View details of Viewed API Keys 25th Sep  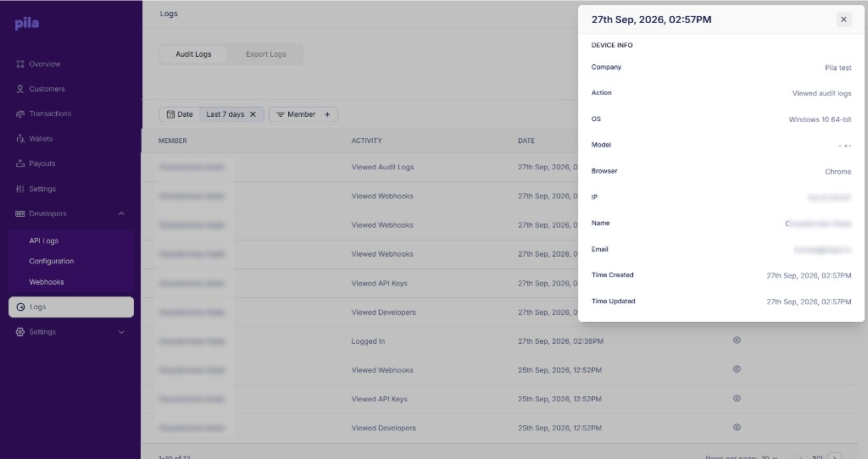(737, 398)
